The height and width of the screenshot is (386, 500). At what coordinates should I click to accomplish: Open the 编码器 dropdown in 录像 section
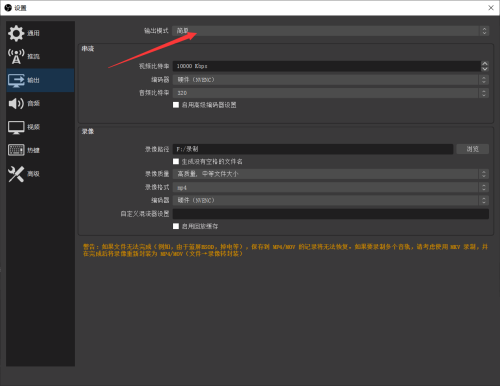click(331, 200)
